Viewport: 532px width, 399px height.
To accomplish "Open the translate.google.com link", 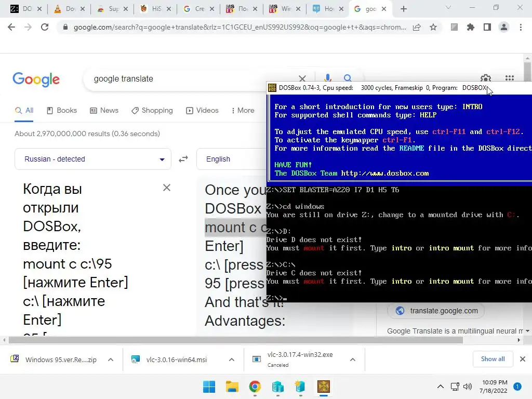I will [436, 311].
